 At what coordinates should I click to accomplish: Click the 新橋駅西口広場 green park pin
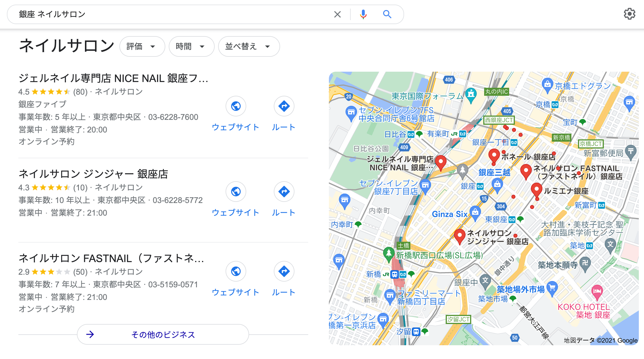389,254
